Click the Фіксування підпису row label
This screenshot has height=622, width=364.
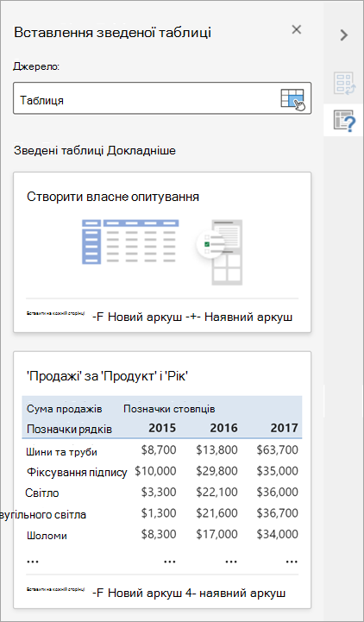pyautogui.click(x=77, y=472)
